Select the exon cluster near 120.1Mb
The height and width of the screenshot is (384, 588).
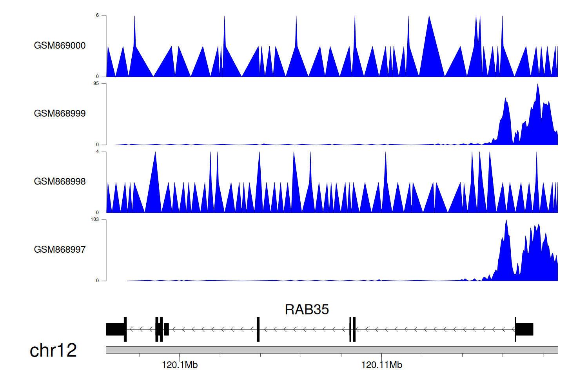click(161, 329)
